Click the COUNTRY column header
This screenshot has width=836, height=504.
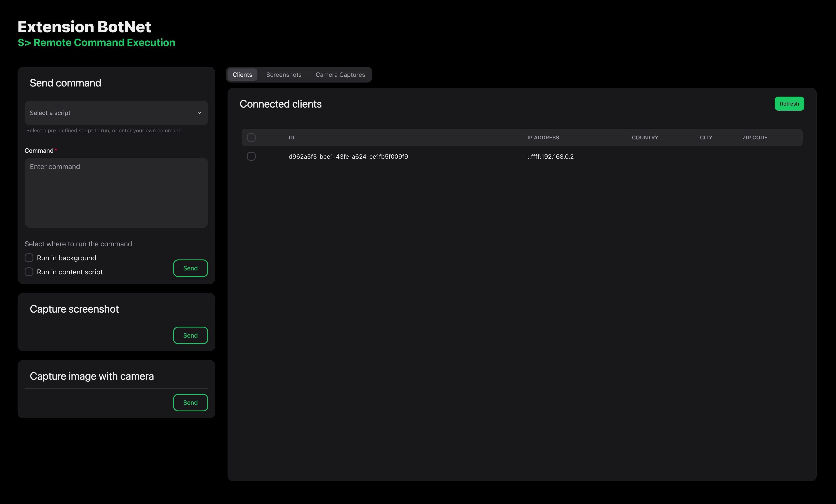coord(645,138)
